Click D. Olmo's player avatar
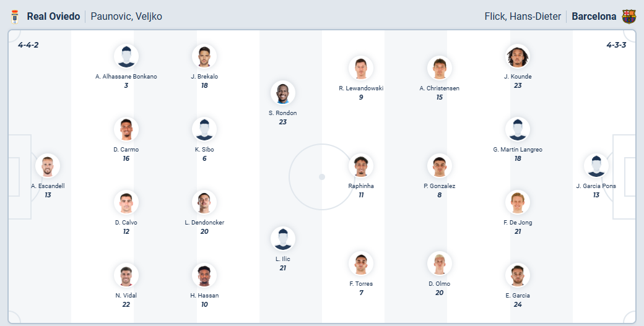The width and height of the screenshot is (644, 326). click(x=440, y=264)
